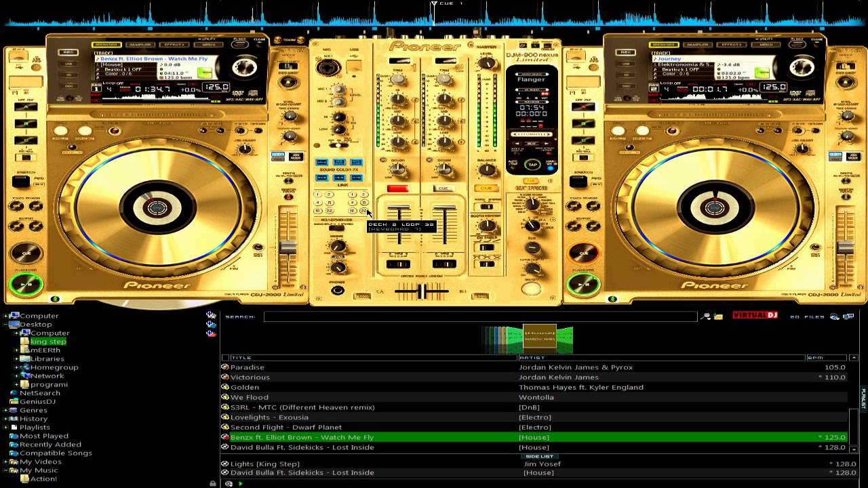The height and width of the screenshot is (488, 868).
Task: Hit the right deck play/pause button
Action: tap(583, 285)
